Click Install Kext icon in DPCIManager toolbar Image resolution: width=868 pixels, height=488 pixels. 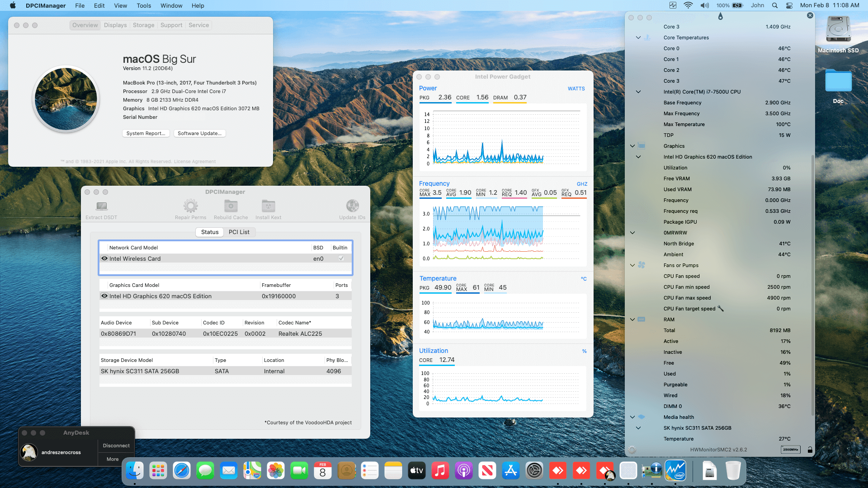(x=268, y=206)
